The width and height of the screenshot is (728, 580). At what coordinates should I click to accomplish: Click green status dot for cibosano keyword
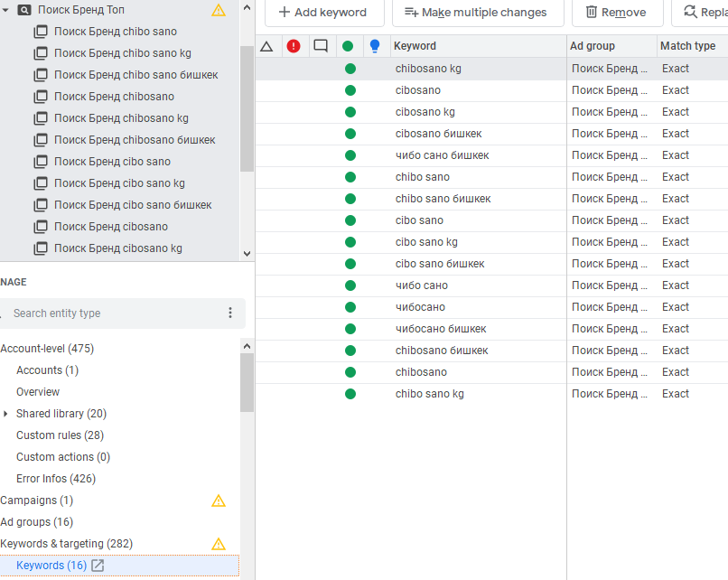click(350, 90)
